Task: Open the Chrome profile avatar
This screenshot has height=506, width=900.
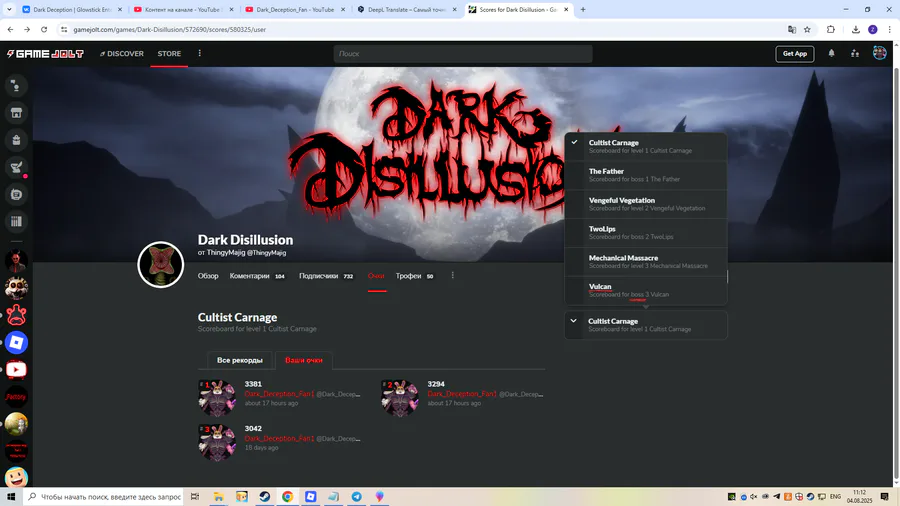Action: click(872, 29)
